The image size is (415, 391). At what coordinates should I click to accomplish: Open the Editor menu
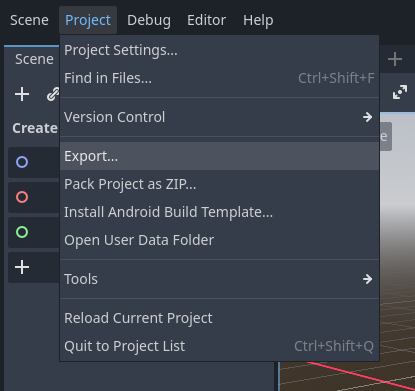point(206,20)
